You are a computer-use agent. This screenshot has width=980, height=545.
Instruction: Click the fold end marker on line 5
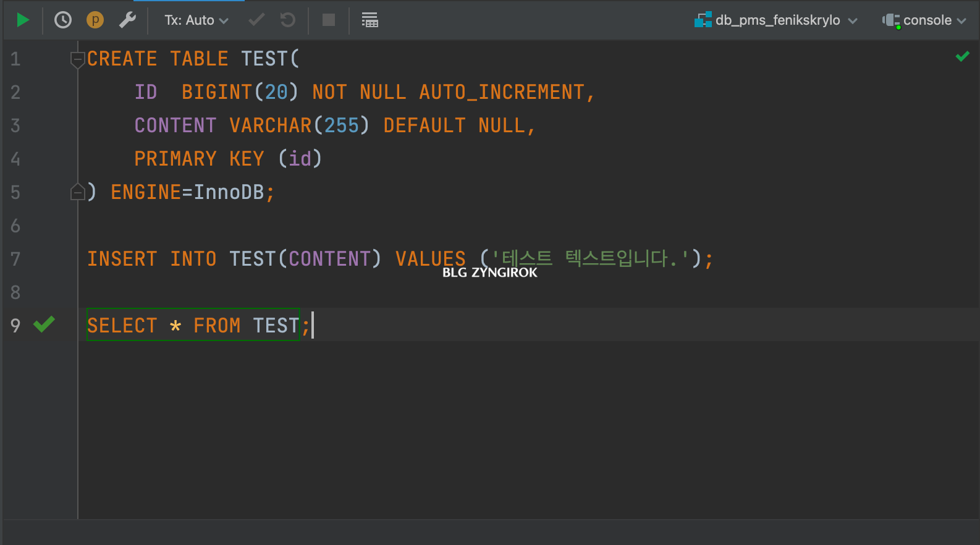(x=77, y=192)
